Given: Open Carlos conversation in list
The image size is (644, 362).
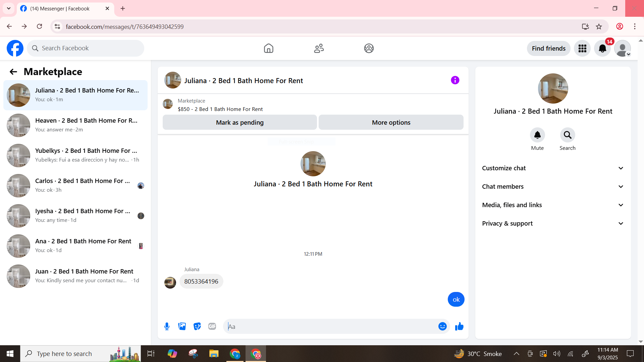Looking at the screenshot, I should click(x=75, y=186).
